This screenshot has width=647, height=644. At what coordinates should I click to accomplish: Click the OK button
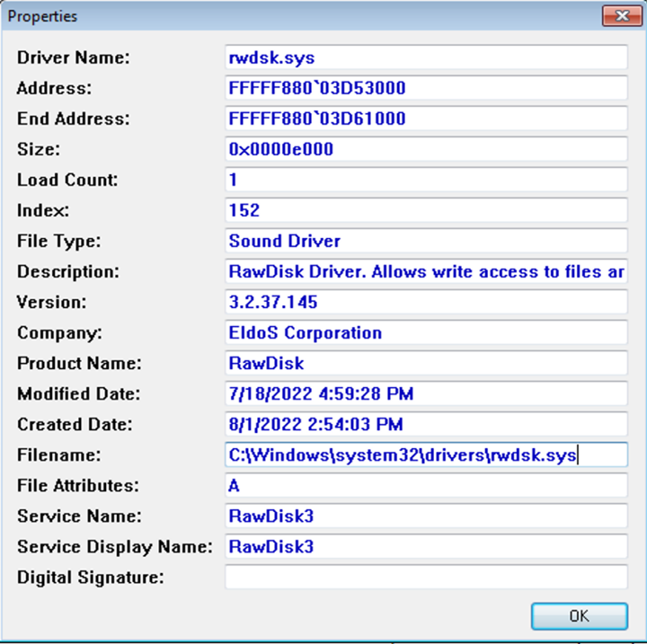[580, 616]
